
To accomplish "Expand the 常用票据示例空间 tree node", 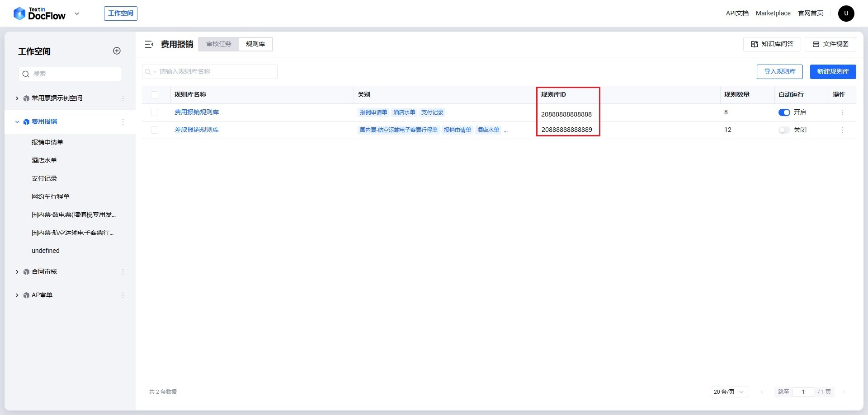I will (x=17, y=98).
